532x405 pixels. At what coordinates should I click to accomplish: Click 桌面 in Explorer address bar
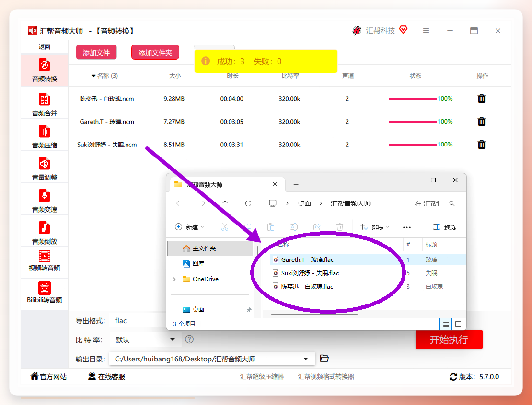[x=304, y=203]
